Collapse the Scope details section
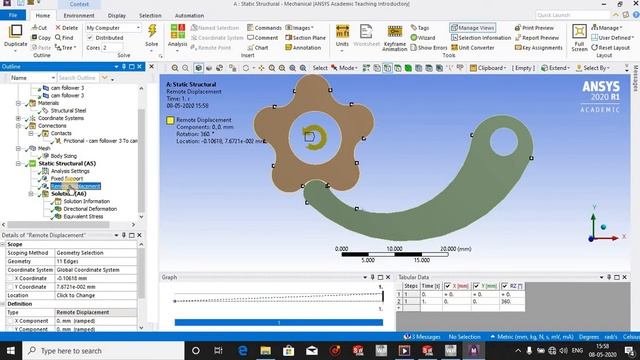 [x=2, y=244]
